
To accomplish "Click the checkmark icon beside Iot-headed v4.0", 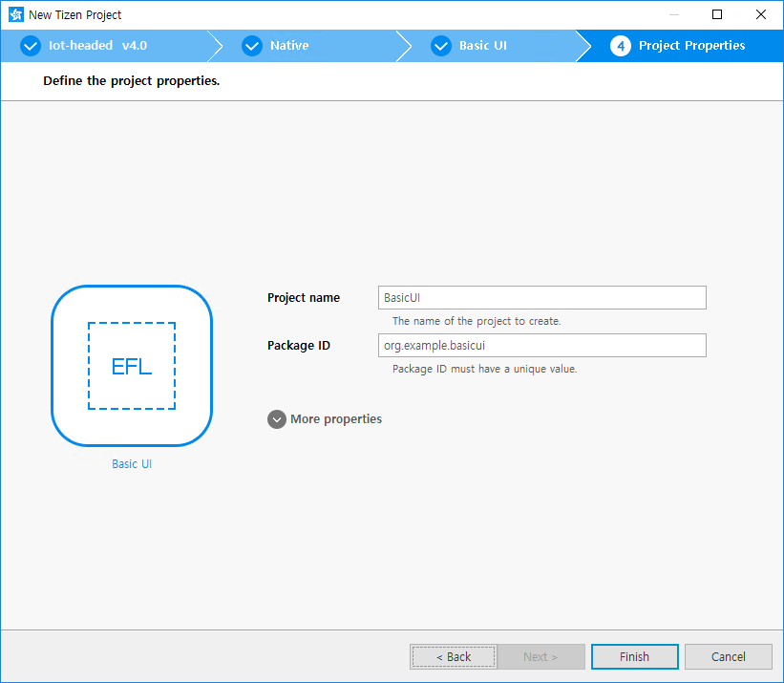I will coord(31,46).
